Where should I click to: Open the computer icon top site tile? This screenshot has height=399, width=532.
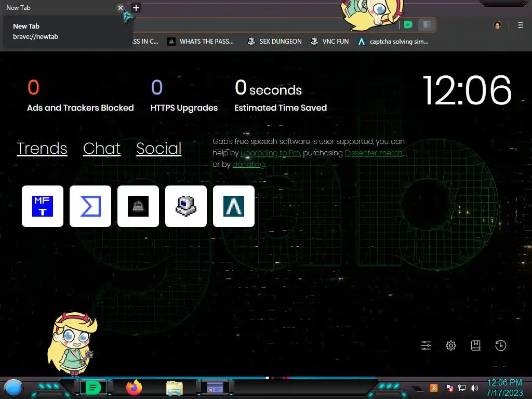(186, 206)
